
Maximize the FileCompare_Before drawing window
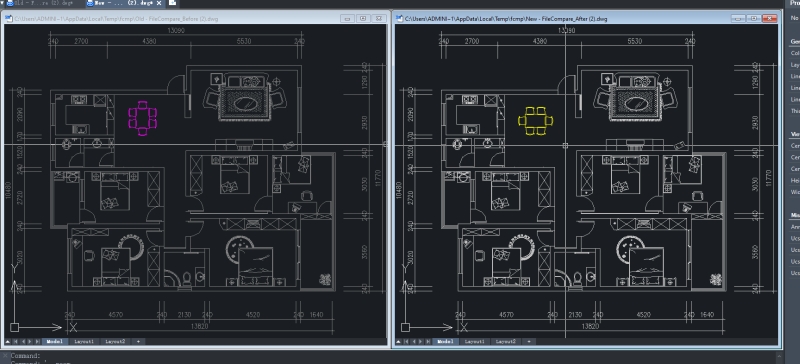click(363, 18)
